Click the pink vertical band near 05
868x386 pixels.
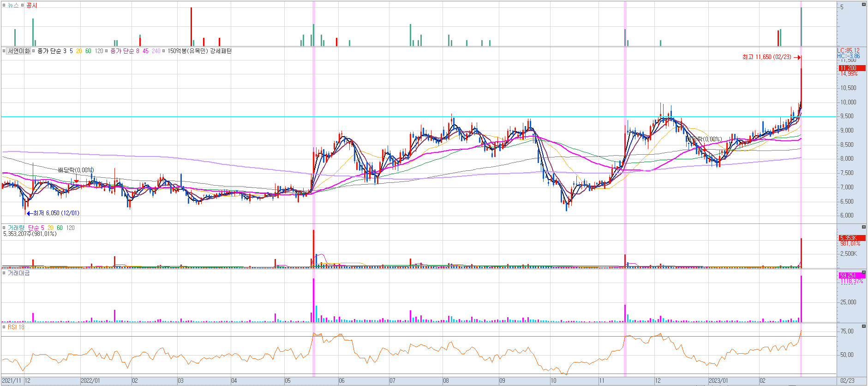[x=314, y=139]
